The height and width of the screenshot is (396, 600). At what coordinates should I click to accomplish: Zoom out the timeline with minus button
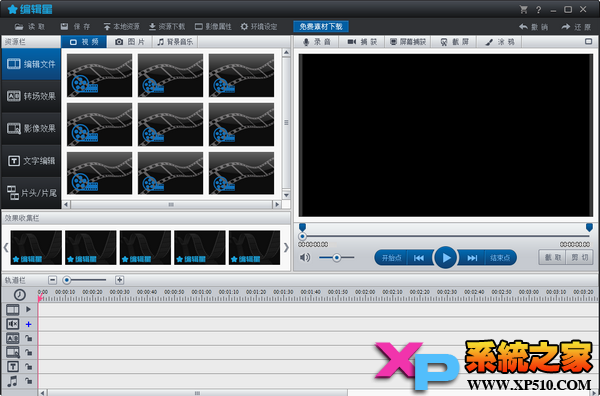click(x=52, y=280)
